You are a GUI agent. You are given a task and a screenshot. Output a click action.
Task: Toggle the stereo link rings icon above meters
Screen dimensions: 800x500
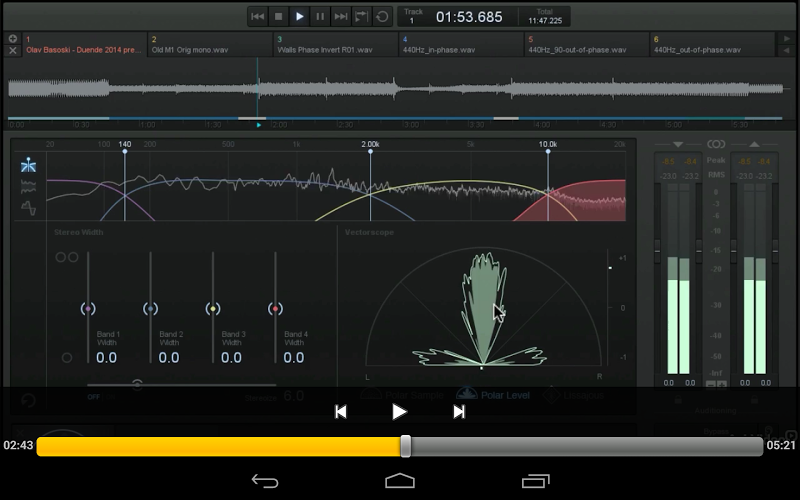(716, 144)
